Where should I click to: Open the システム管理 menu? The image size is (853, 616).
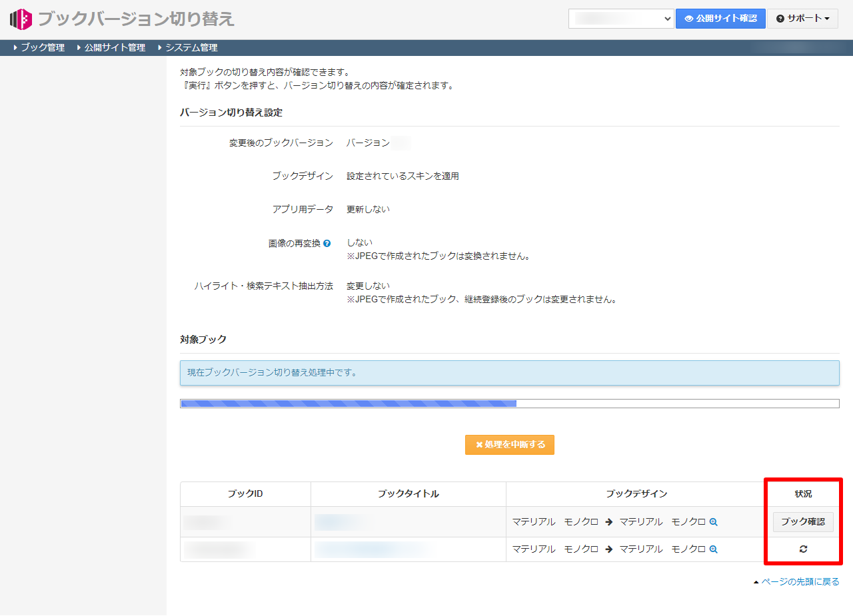coord(191,48)
